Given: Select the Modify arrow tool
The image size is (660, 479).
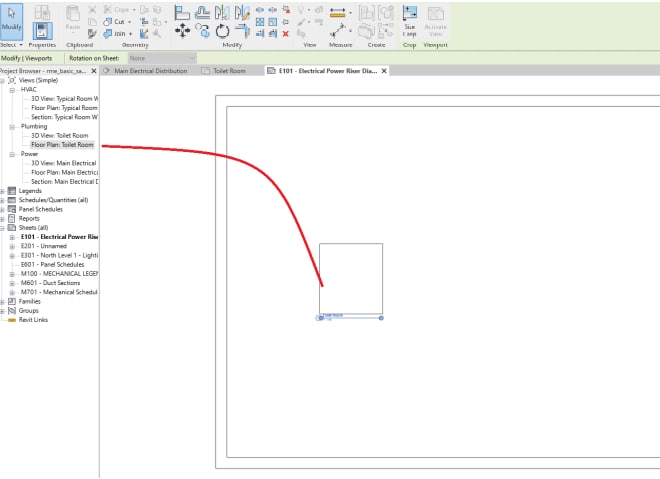Looking at the screenshot, I should (11, 20).
